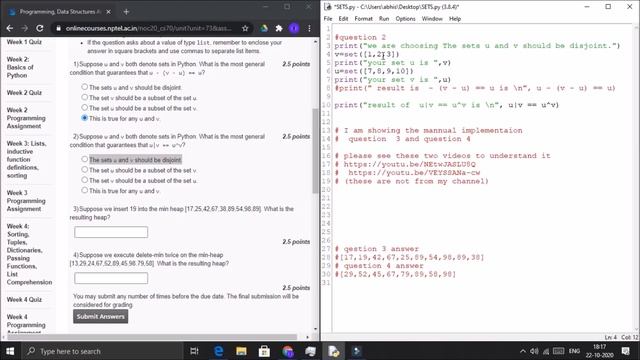Viewport: 640px width, 360px height.
Task: Select Q2 option 'u should be a subset of v'
Action: pyautogui.click(x=84, y=169)
